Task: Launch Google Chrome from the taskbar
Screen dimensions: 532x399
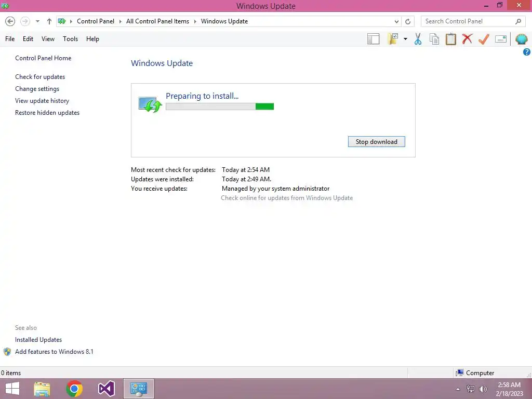Action: pyautogui.click(x=74, y=389)
